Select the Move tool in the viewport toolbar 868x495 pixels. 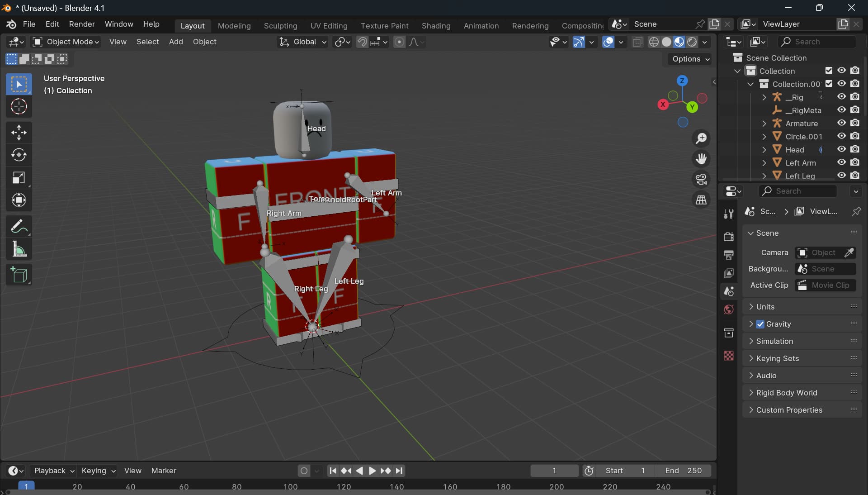[x=19, y=132]
